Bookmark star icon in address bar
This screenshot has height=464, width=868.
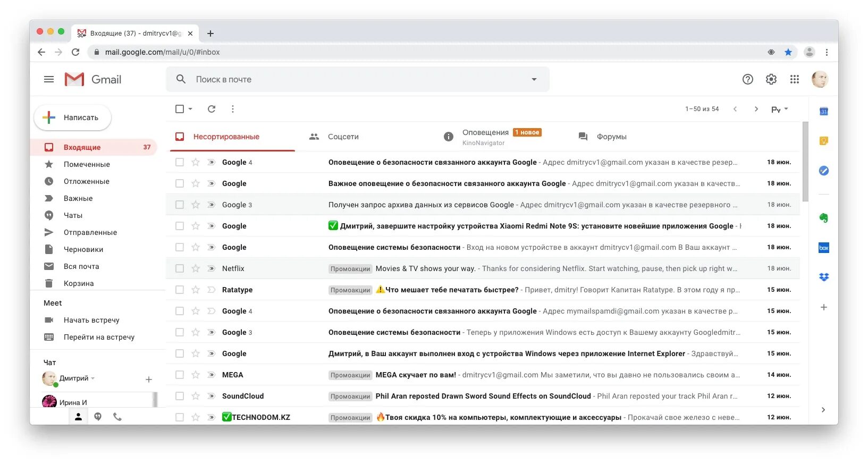[x=788, y=52]
